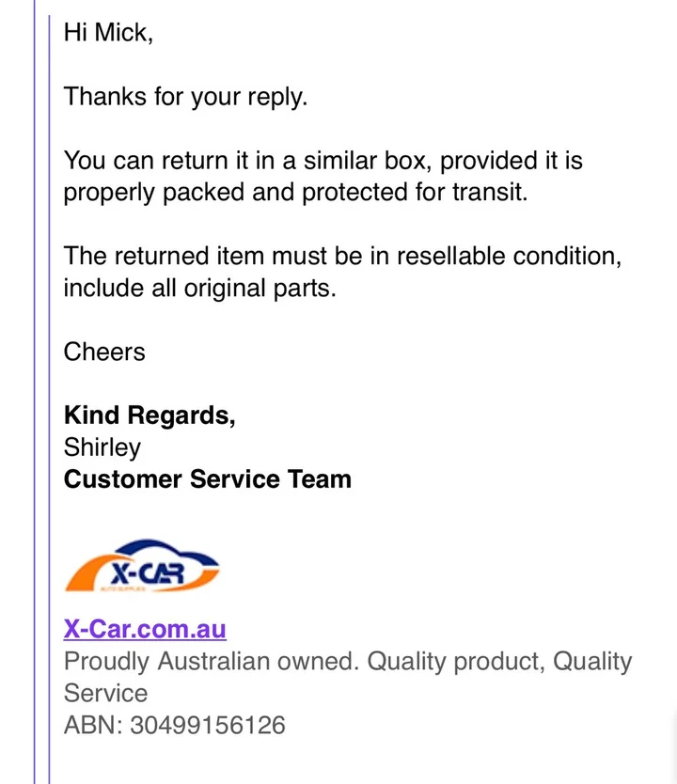This screenshot has height=784, width=677.
Task: Click the X-CAR company logo image
Action: click(142, 566)
